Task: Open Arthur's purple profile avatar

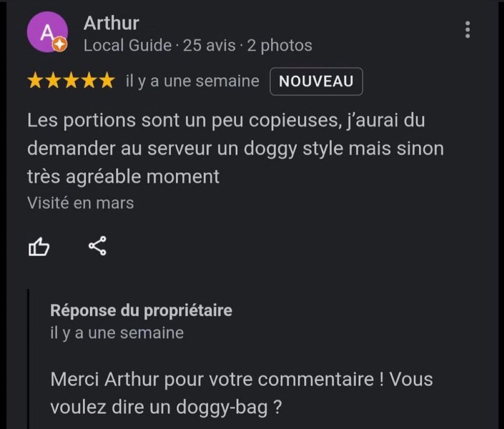Action: click(47, 32)
